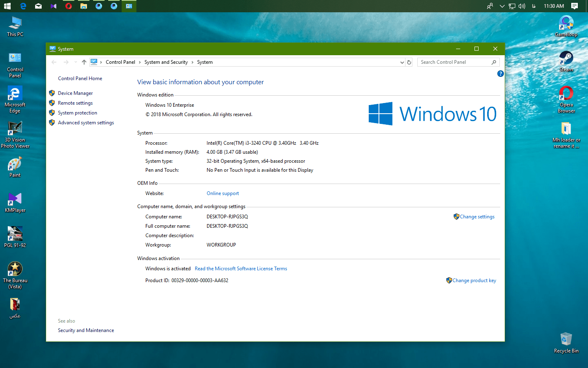Screen dimensions: 588x368
Task: Click the Refresh button beside address bar
Action: (x=409, y=62)
